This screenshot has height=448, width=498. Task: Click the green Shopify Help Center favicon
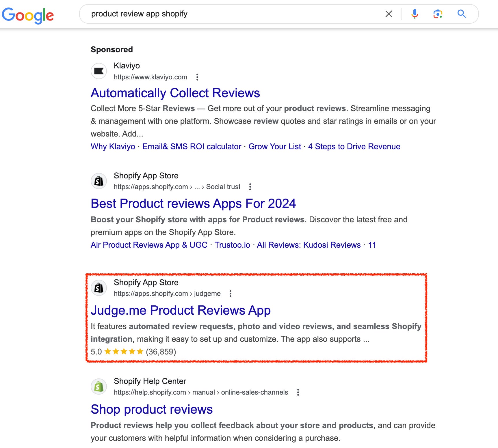[x=99, y=387]
